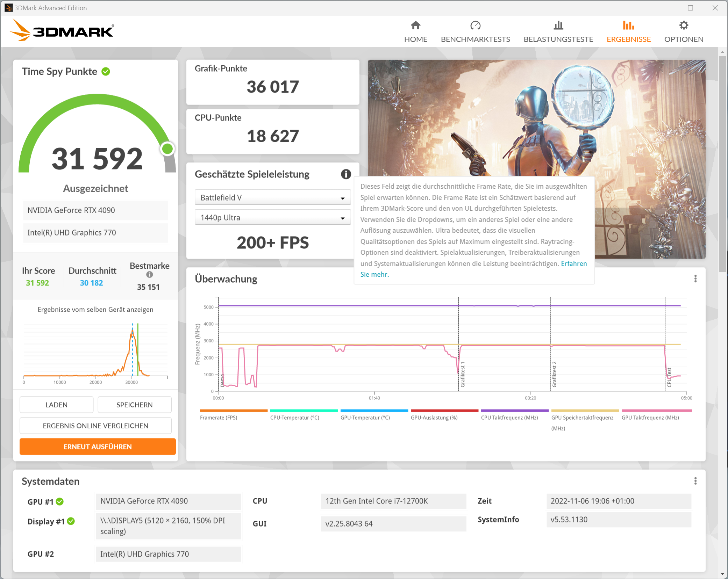The width and height of the screenshot is (728, 579).
Task: Toggle GPU-Temperatur legend series
Action: [x=365, y=418]
